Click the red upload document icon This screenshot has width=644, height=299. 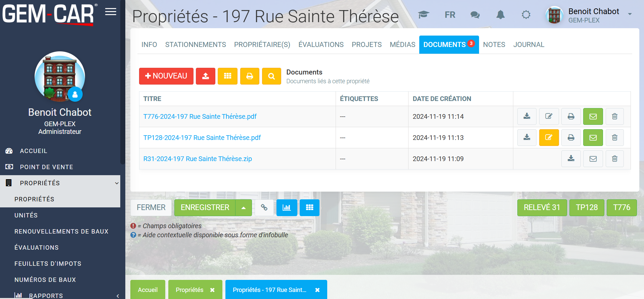pos(205,76)
